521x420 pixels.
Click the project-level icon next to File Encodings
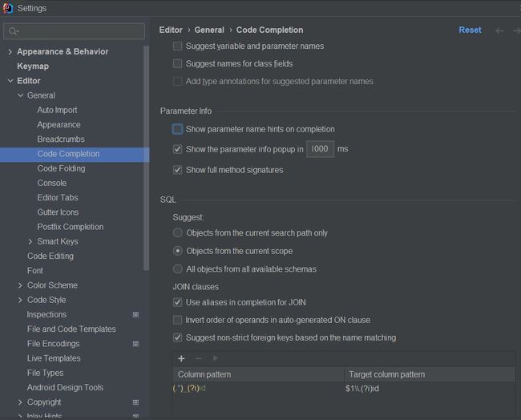coord(135,344)
